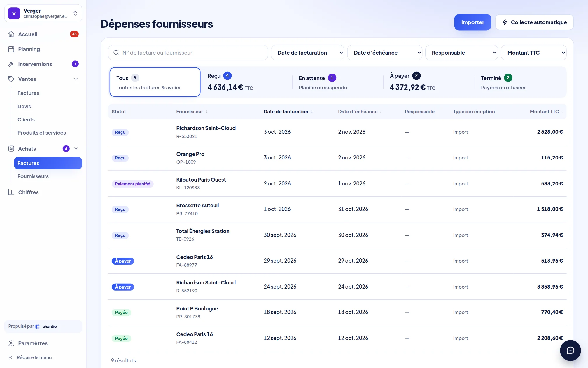
Task: Open Date d'échéance filter dropdown
Action: point(384,53)
